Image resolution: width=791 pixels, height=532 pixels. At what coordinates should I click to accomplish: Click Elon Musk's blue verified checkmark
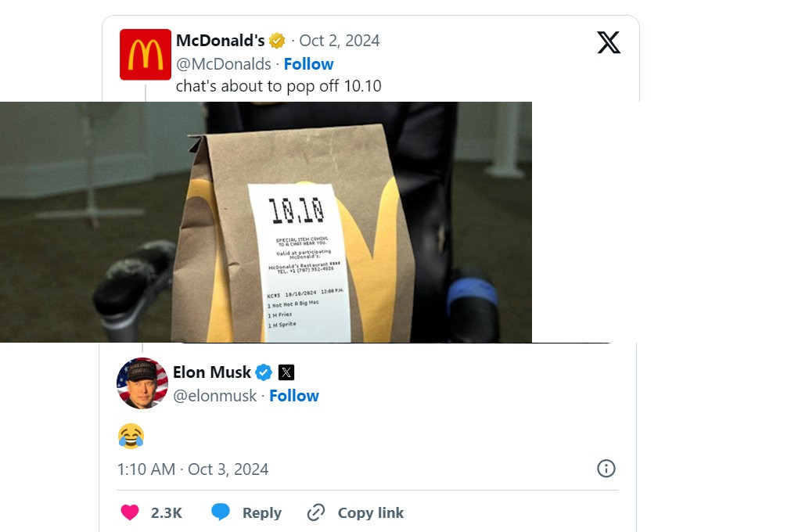263,372
